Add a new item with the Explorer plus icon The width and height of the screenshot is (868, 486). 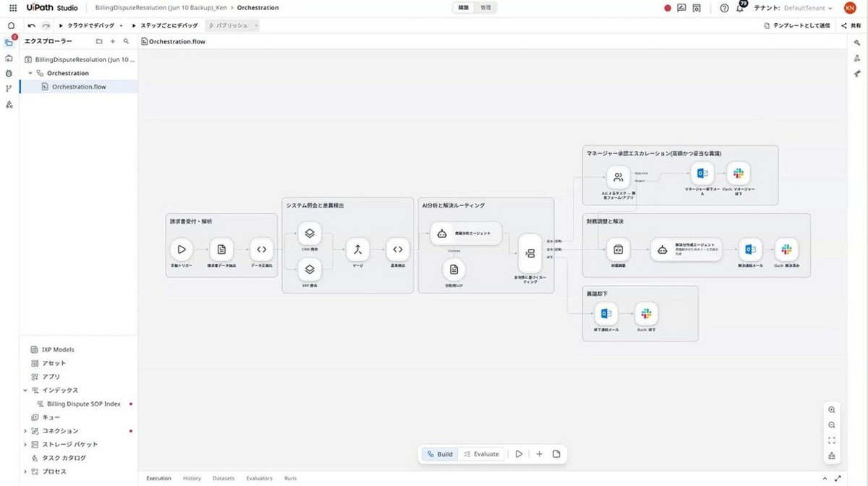click(x=113, y=41)
